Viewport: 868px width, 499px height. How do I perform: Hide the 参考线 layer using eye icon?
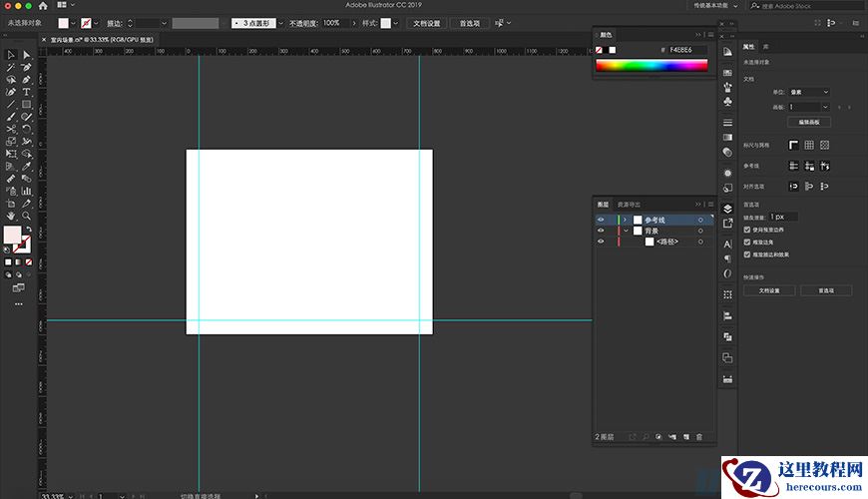pos(601,220)
